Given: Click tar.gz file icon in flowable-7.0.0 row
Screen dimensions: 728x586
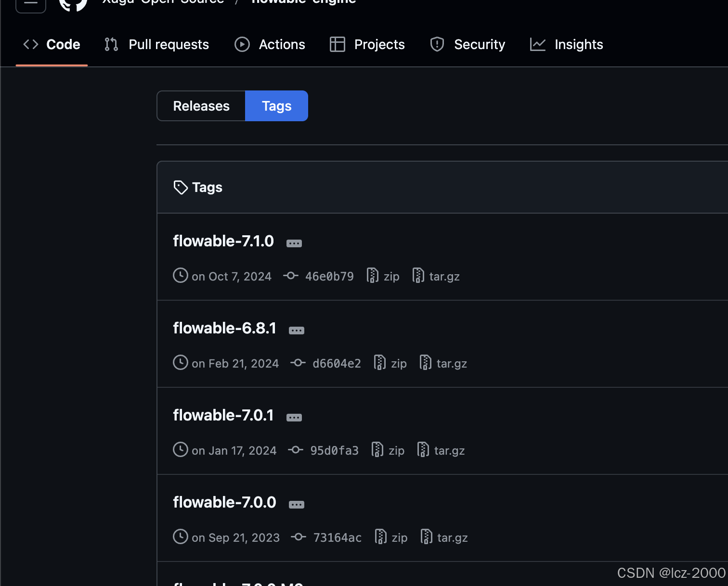Looking at the screenshot, I should tap(427, 536).
